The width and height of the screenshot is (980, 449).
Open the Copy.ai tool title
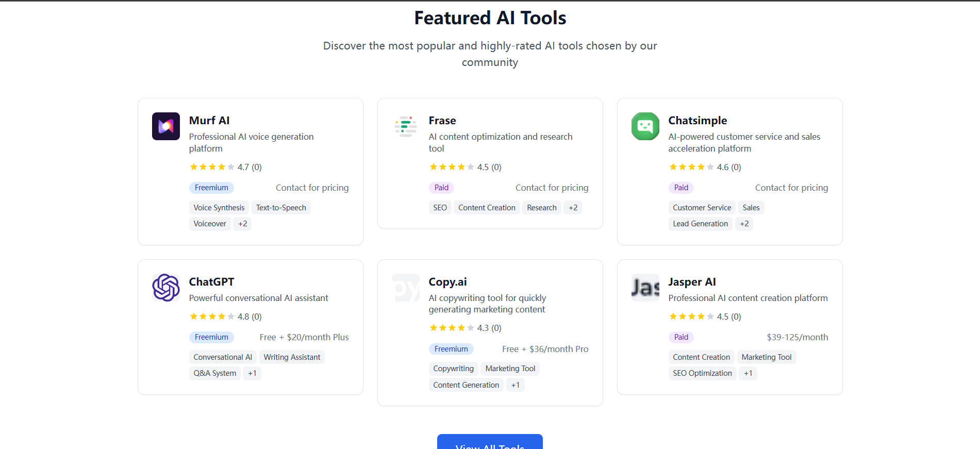447,282
